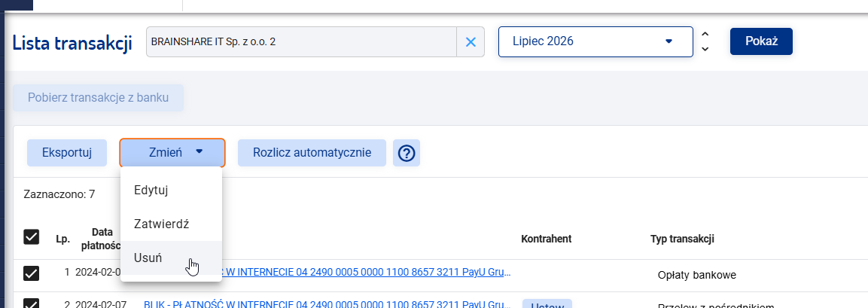
Task: Open the Lipiec 2026 month dropdown
Action: [x=595, y=41]
